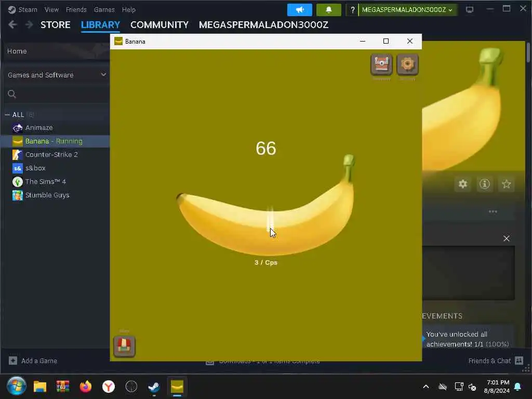532x399 pixels.
Task: Open MEGASPERMALADON3000Z profile tab
Action: (263, 25)
